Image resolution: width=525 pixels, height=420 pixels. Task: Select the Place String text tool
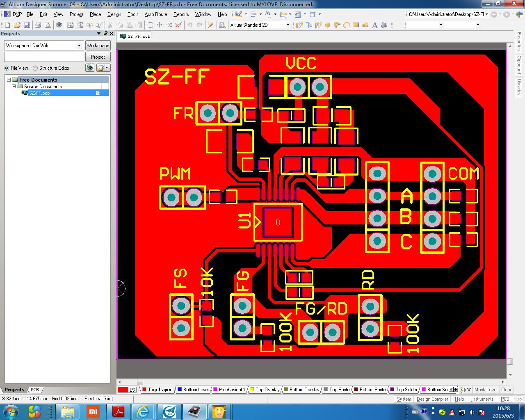click(x=374, y=25)
